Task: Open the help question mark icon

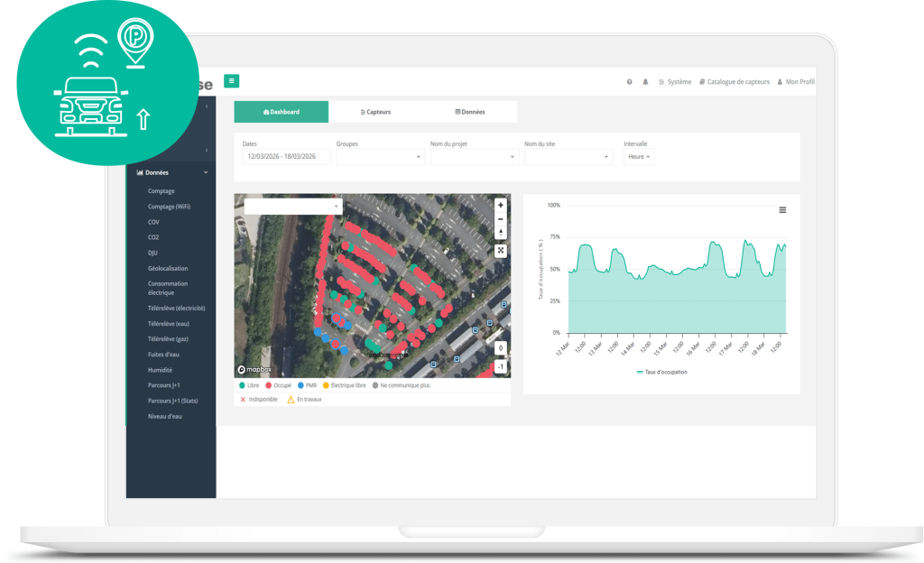Action: (x=630, y=82)
